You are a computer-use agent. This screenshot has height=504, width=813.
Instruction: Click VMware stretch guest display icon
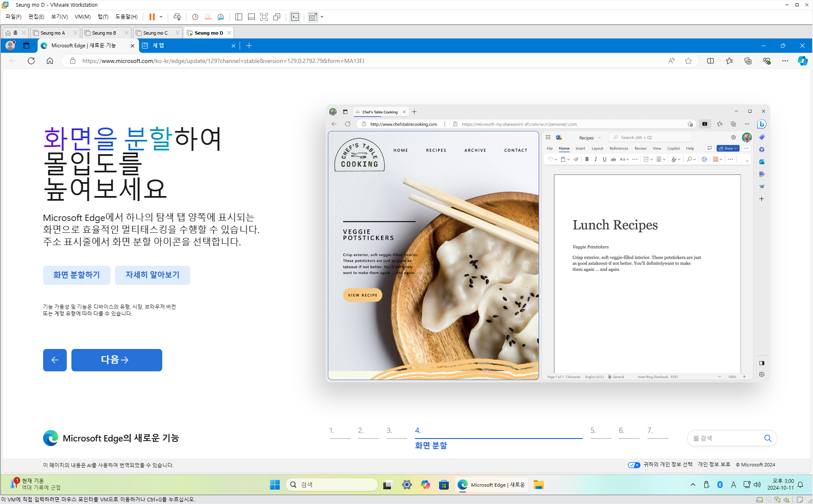[313, 17]
